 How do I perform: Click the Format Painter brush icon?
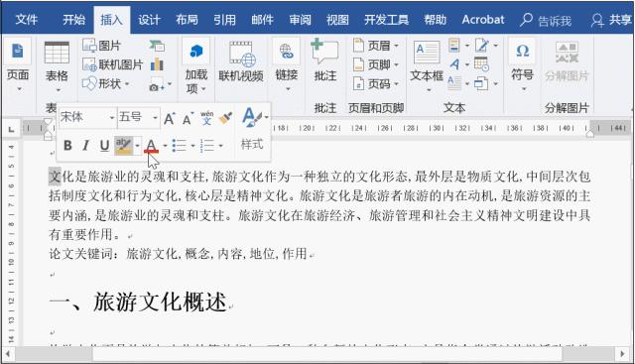225,118
